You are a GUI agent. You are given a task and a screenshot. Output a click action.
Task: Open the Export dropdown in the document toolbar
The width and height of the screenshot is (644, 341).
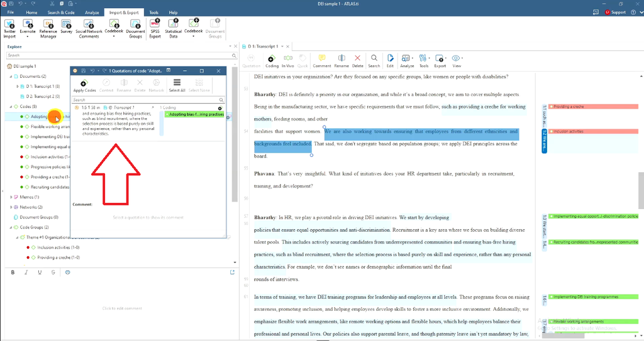click(440, 61)
